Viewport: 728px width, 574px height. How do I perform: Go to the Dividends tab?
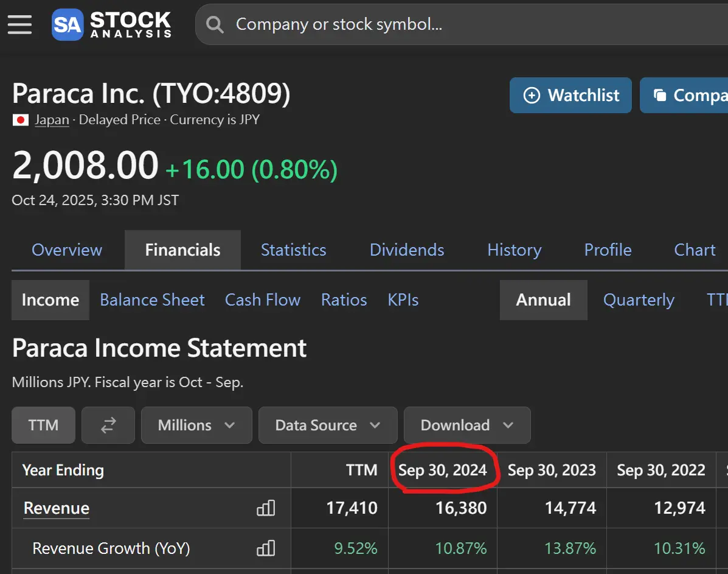pyautogui.click(x=407, y=250)
